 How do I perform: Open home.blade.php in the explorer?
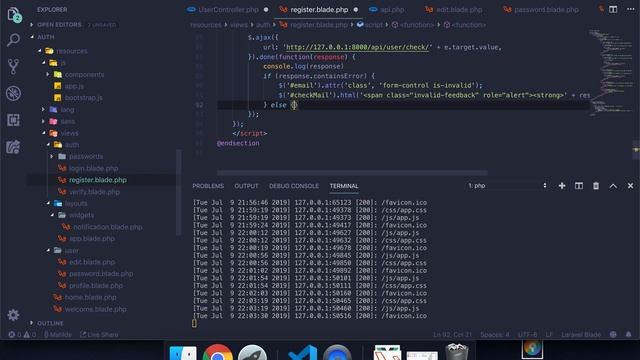pos(90,298)
